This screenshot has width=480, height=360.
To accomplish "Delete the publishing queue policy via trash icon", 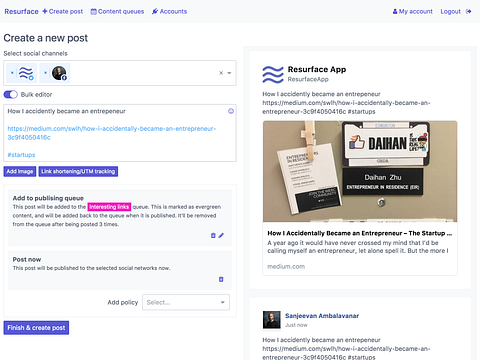I will tap(213, 235).
